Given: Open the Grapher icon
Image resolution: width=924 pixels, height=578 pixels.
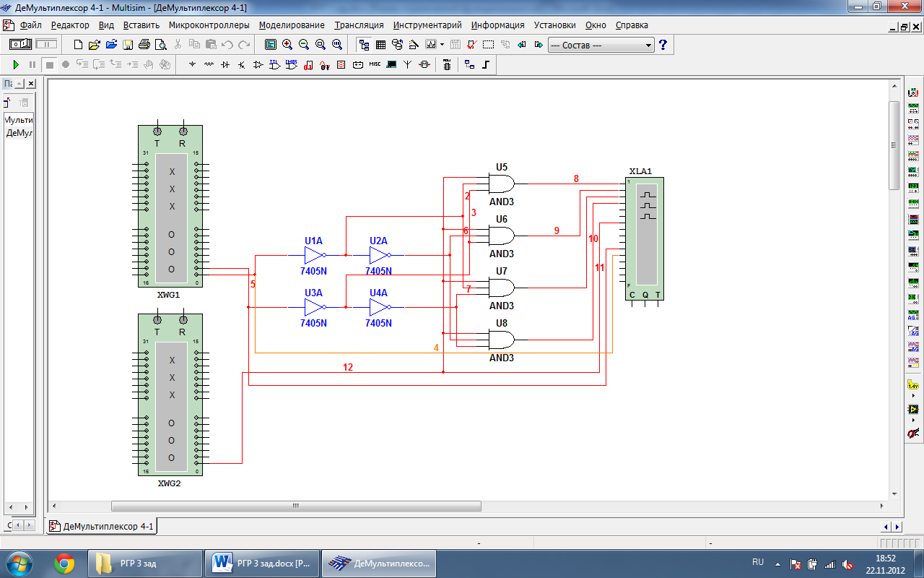Looking at the screenshot, I should [431, 45].
